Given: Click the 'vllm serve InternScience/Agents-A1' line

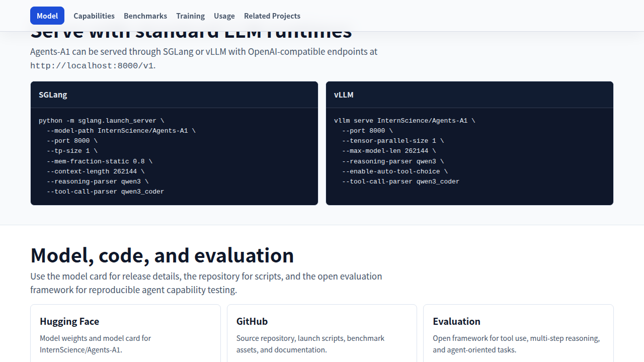Looking at the screenshot, I should 405,121.
